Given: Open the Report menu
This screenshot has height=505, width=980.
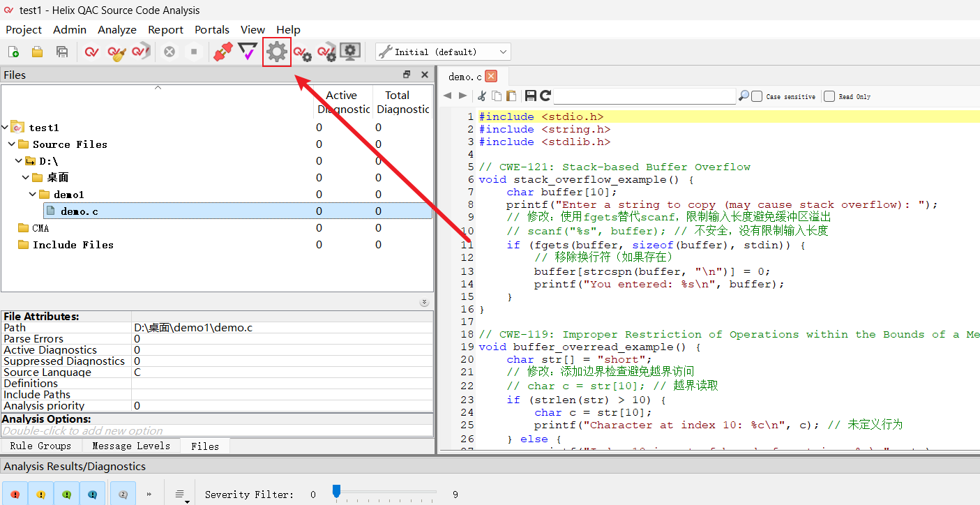Looking at the screenshot, I should (x=166, y=29).
